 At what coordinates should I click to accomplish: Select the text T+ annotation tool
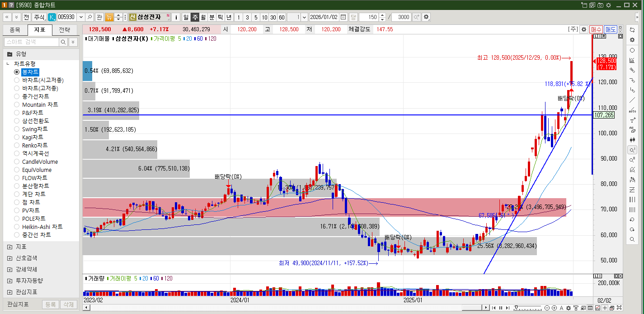(632, 120)
